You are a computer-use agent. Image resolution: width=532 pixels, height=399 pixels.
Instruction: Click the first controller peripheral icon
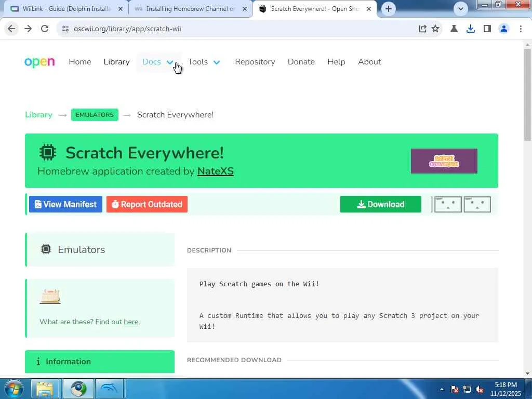pyautogui.click(x=447, y=204)
